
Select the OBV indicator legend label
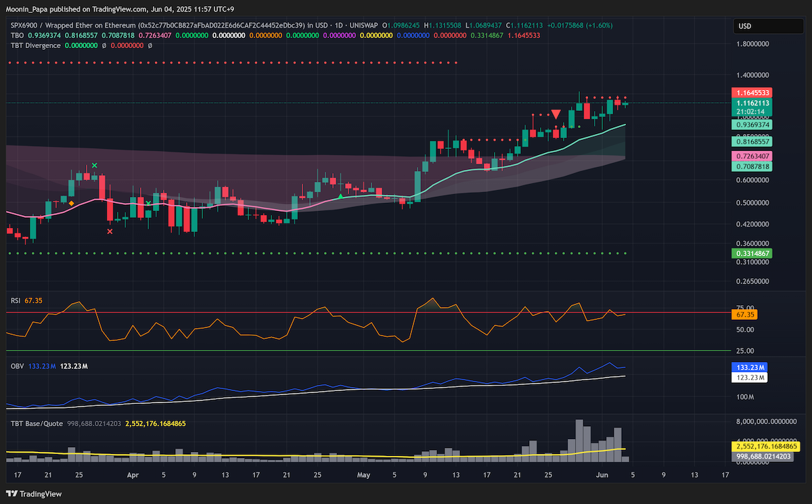(x=17, y=366)
